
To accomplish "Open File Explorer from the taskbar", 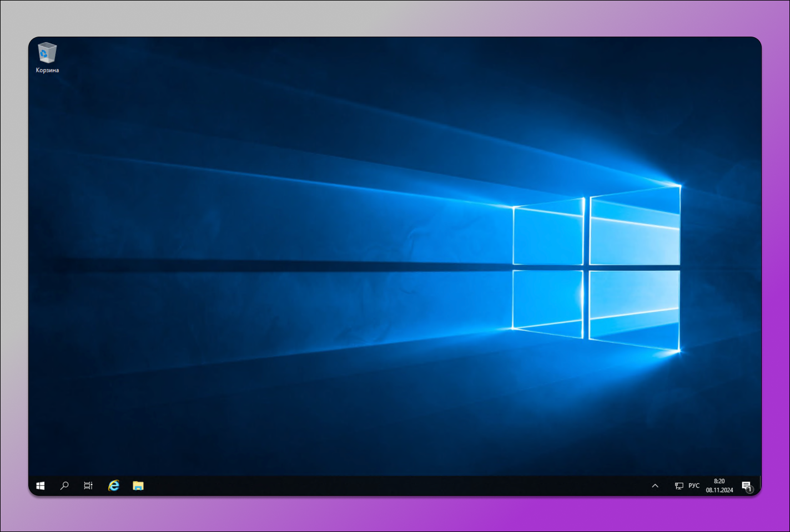I will click(x=138, y=486).
